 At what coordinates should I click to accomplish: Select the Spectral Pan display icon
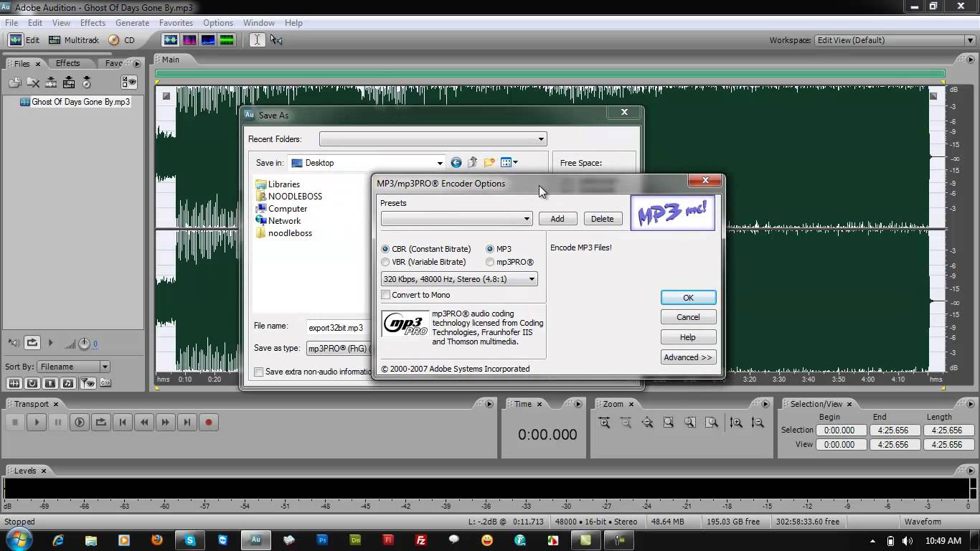click(208, 40)
